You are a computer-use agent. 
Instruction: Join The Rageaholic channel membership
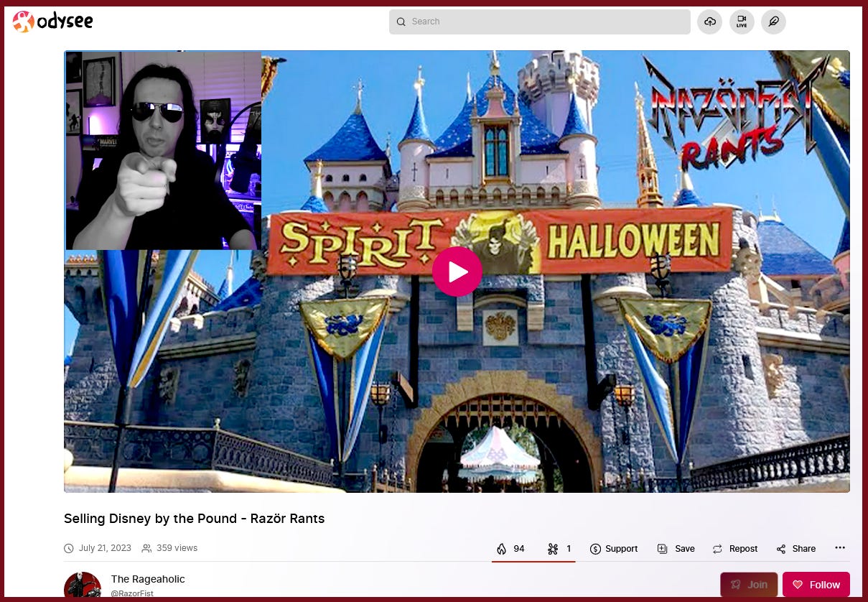click(x=749, y=585)
